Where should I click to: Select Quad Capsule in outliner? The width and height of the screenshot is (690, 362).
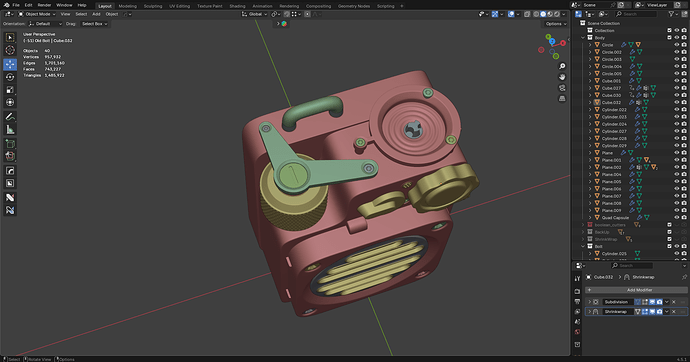[x=615, y=218]
